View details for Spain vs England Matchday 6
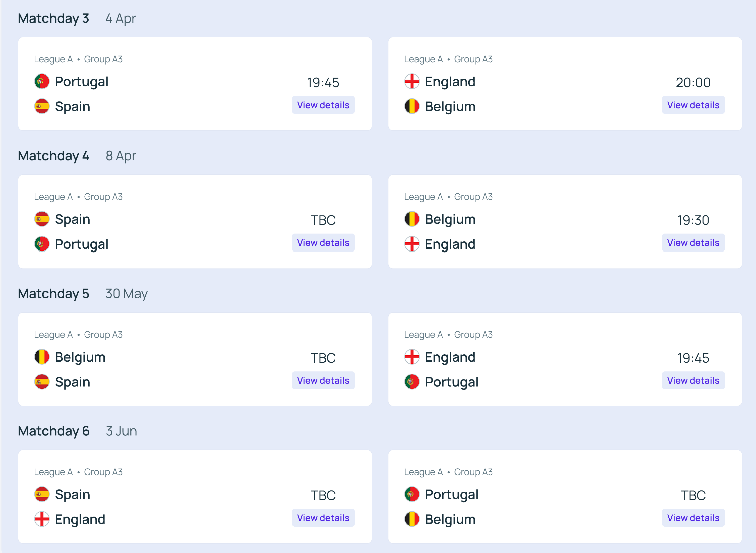 pos(323,518)
